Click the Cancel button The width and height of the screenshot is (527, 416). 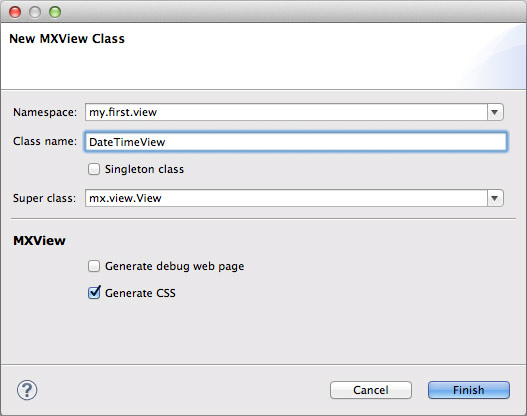(x=371, y=390)
